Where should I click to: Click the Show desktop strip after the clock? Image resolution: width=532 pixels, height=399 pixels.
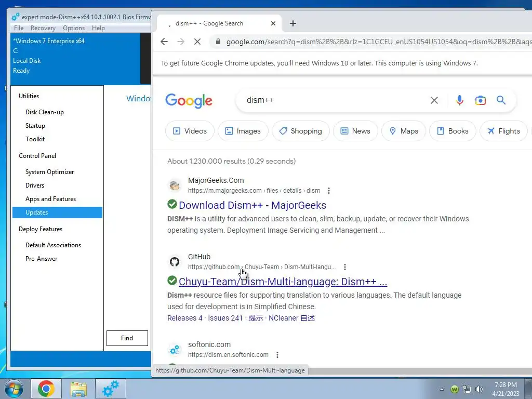528,389
